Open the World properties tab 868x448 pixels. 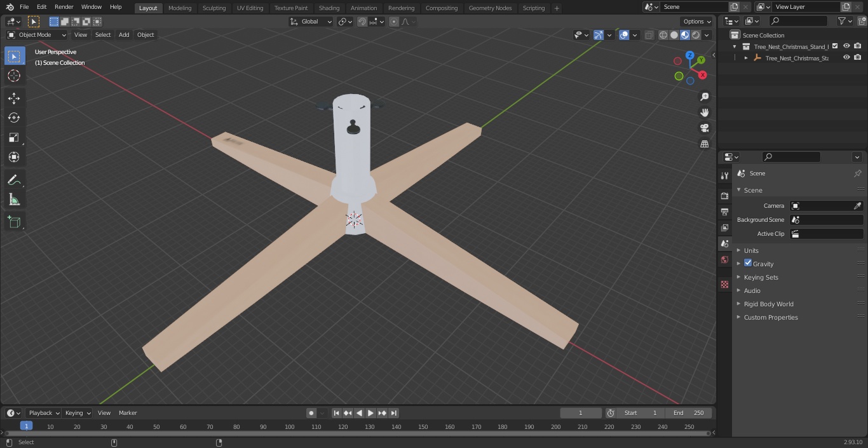(x=724, y=260)
